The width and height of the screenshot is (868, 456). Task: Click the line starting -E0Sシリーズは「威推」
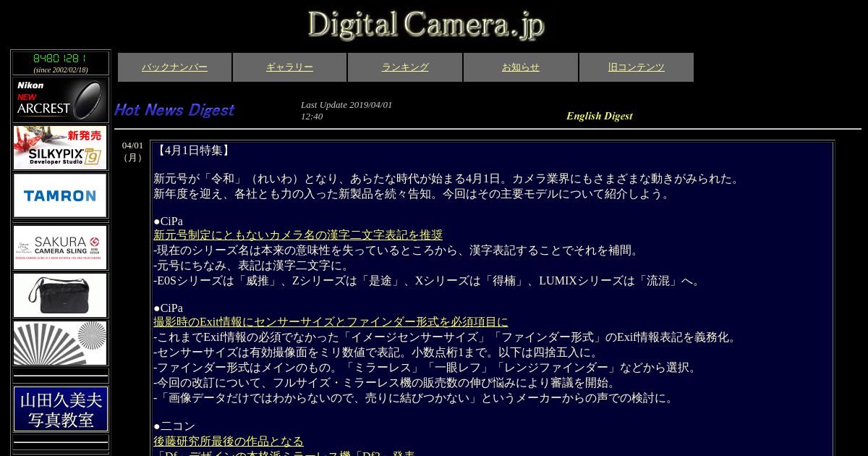pyautogui.click(x=429, y=281)
